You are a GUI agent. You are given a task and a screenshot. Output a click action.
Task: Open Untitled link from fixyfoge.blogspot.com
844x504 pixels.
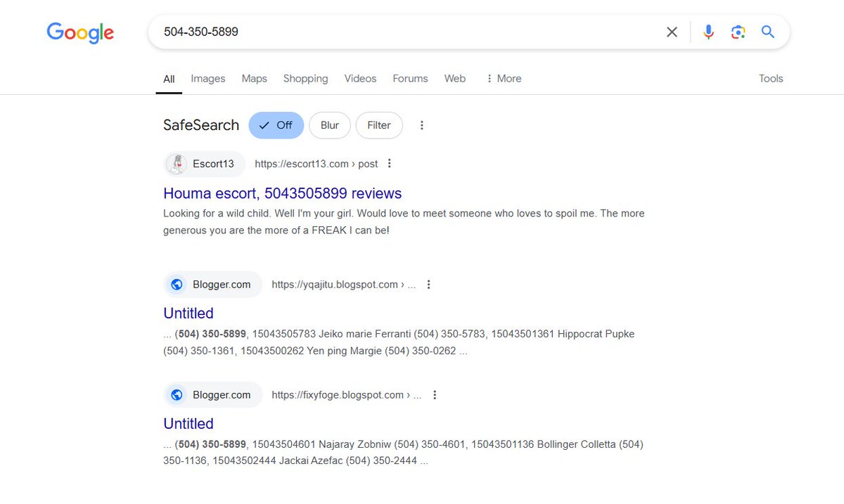[188, 424]
